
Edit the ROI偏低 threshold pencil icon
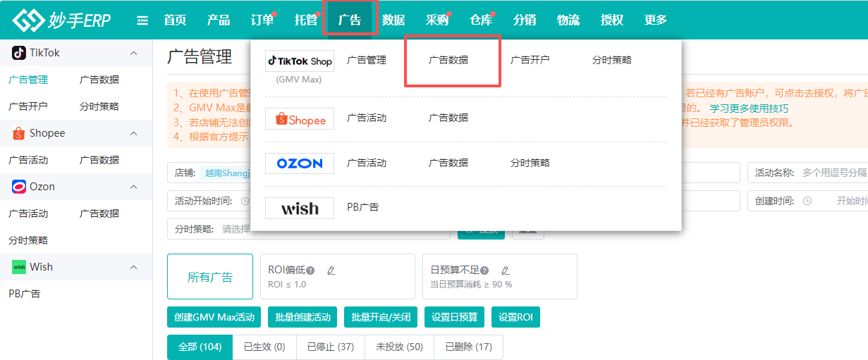point(331,270)
